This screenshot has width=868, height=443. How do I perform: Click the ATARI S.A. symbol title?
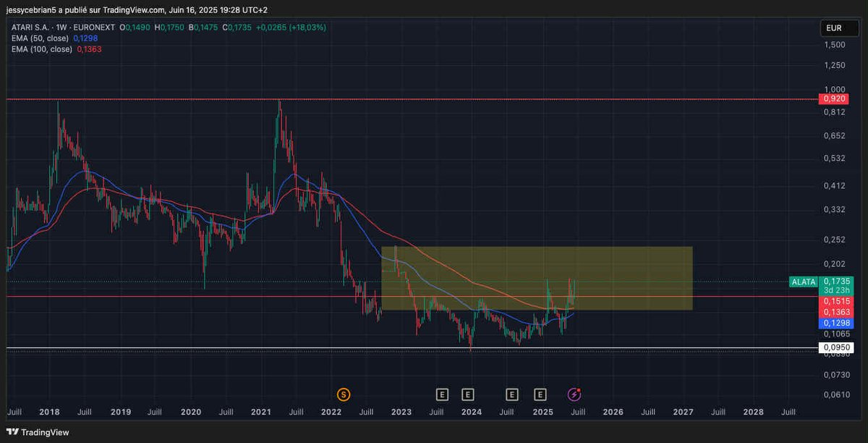[29, 27]
